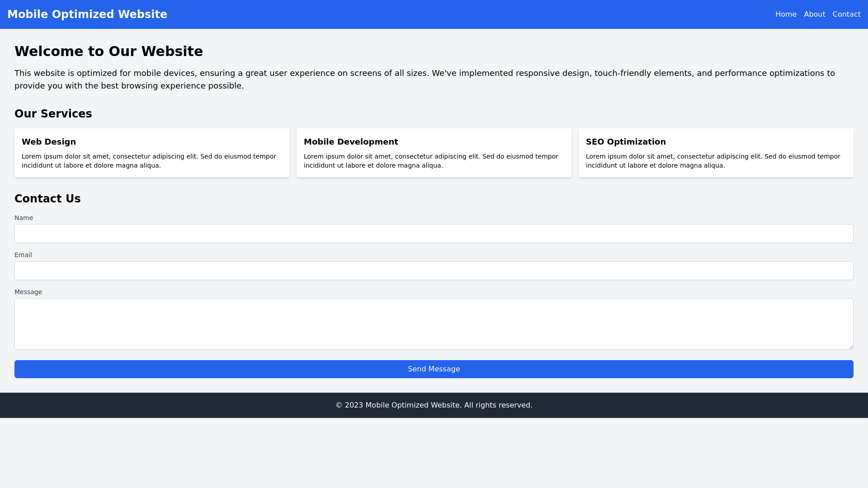Click the Welcome to Our Website heading
The height and width of the screenshot is (488, 868).
tap(108, 51)
